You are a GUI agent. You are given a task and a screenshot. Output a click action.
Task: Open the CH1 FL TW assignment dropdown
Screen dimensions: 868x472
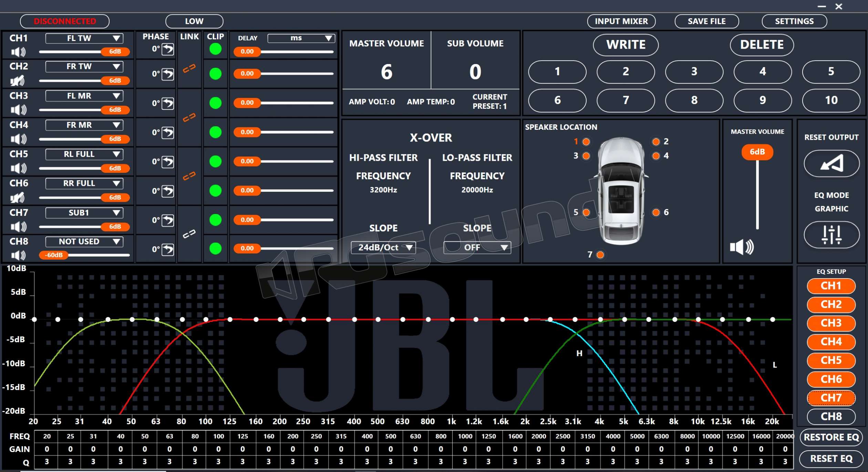[x=84, y=38]
